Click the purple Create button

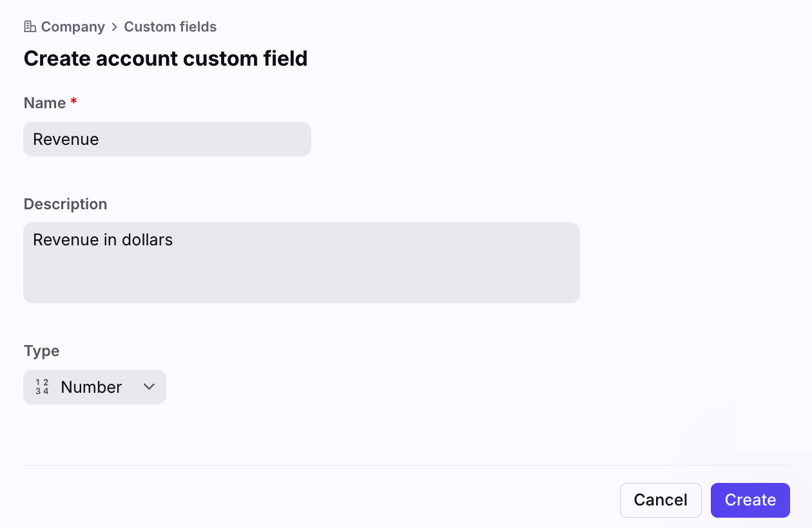coord(750,500)
